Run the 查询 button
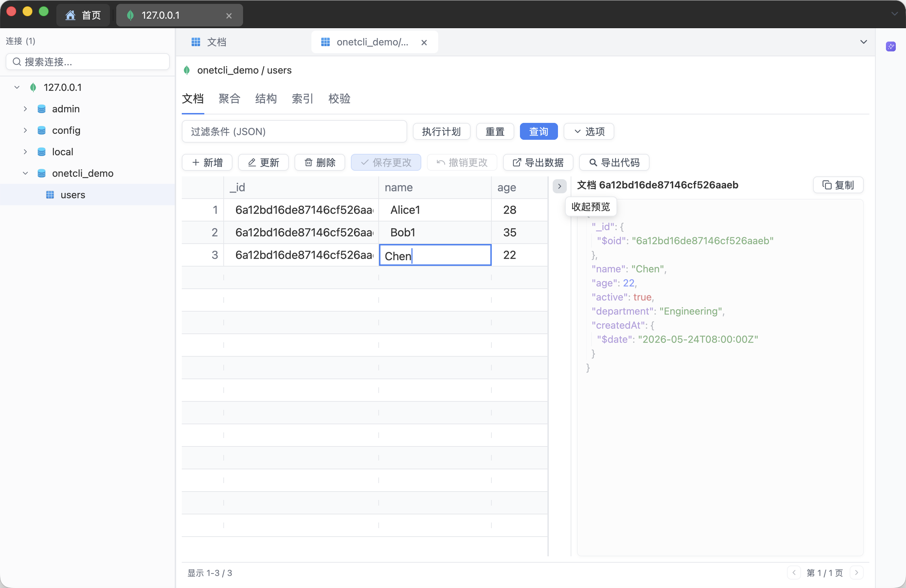906x588 pixels. (x=539, y=131)
